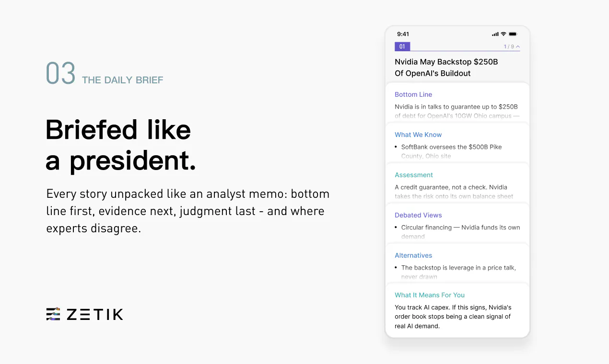Click the Zetik logo icon

click(x=53, y=314)
